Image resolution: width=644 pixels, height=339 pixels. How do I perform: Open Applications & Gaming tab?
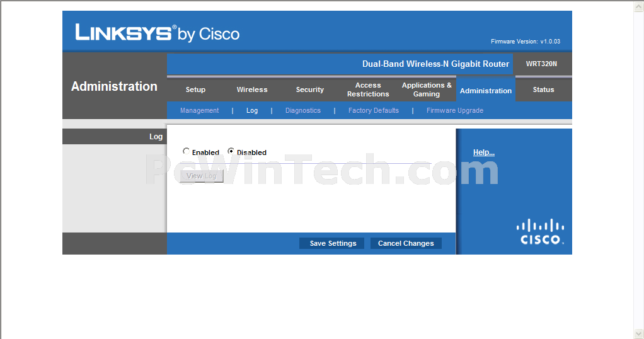(x=427, y=89)
